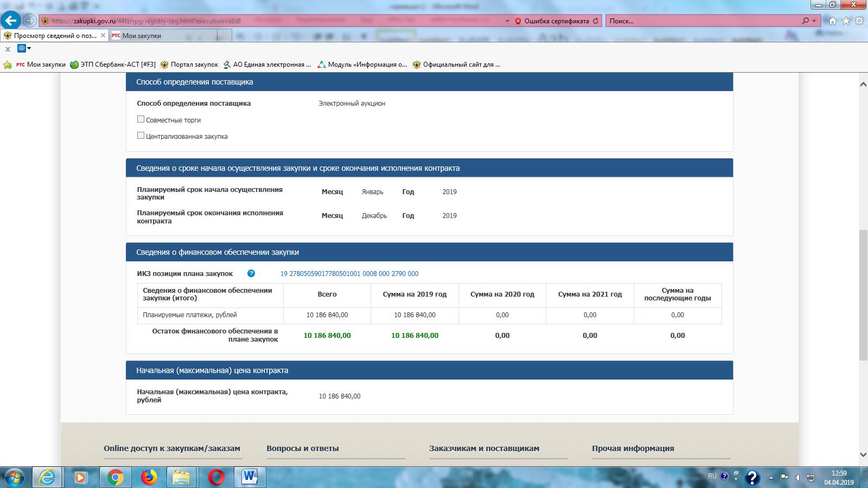Launch Opera from the taskbar

[x=216, y=477]
